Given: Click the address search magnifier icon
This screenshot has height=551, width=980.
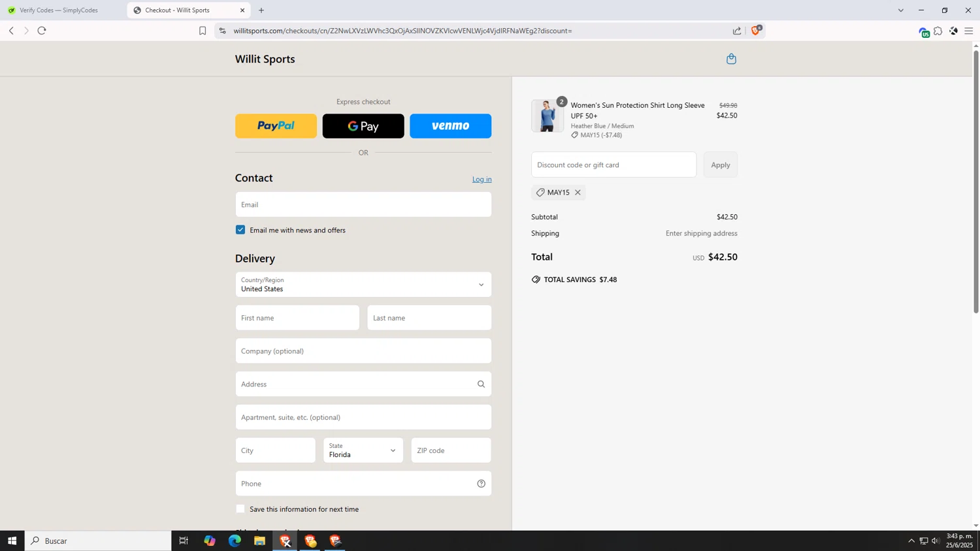Looking at the screenshot, I should [x=481, y=384].
